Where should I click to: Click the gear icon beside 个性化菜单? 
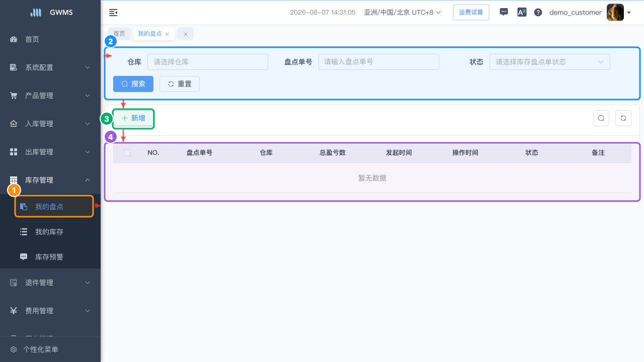(x=14, y=349)
